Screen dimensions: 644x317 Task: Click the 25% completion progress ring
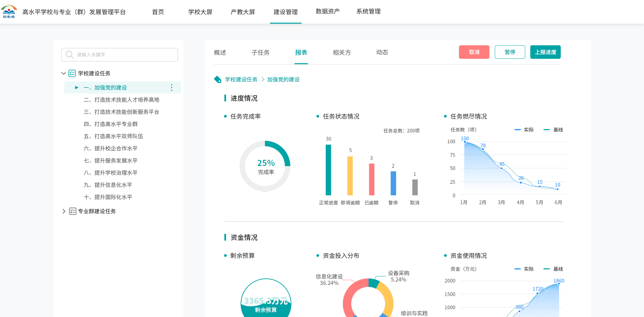pyautogui.click(x=265, y=166)
